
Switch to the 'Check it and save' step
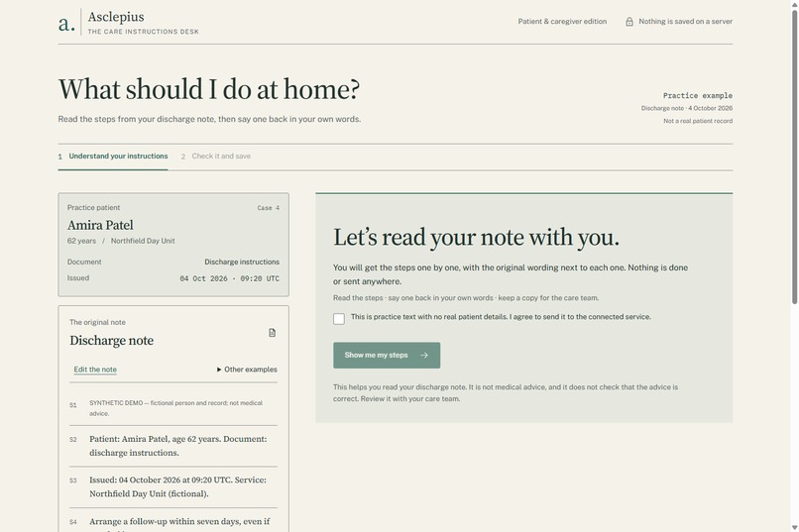click(x=215, y=157)
